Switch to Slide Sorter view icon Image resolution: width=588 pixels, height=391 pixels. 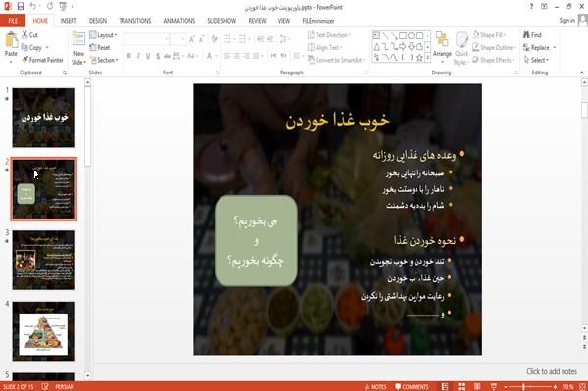tap(462, 387)
